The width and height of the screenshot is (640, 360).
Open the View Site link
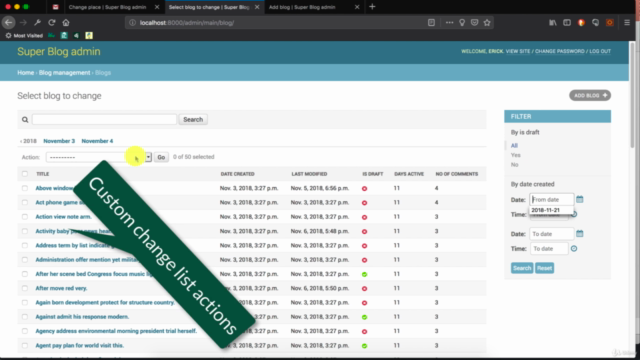coord(518,51)
